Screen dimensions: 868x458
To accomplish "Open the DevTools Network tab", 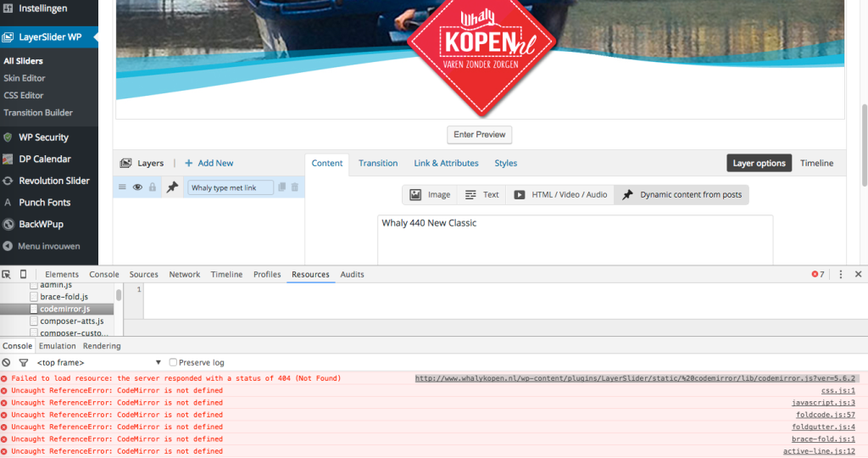I will pyautogui.click(x=184, y=274).
